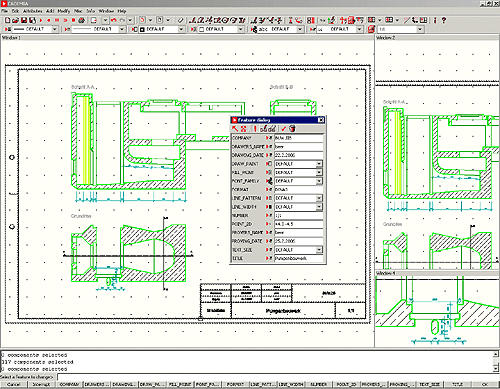The width and height of the screenshot is (500, 389).
Task: Click the red stop square toolbar icon
Action: [73, 20]
